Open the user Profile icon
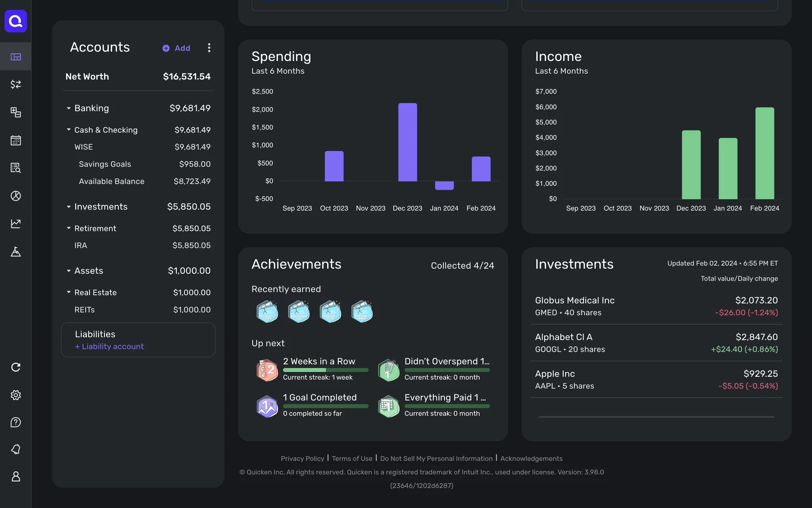 click(16, 477)
